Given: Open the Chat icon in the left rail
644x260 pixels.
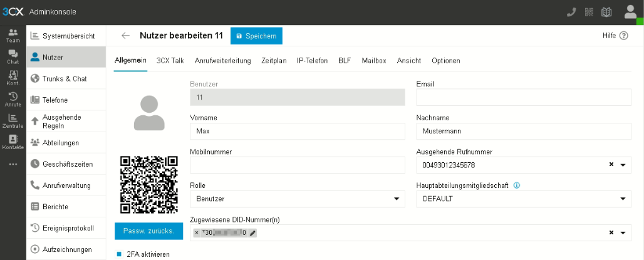Looking at the screenshot, I should click(x=13, y=57).
